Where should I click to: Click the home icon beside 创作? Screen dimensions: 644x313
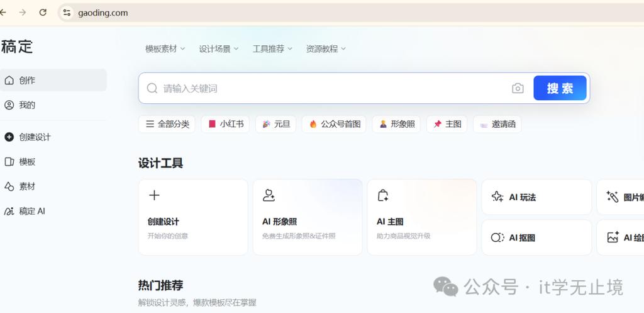coord(9,80)
